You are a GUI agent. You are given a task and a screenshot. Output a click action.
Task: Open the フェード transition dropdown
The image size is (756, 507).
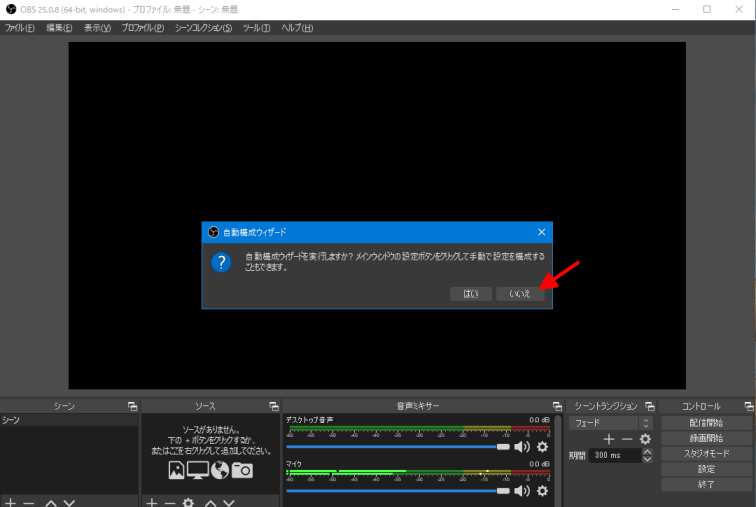[x=610, y=423]
